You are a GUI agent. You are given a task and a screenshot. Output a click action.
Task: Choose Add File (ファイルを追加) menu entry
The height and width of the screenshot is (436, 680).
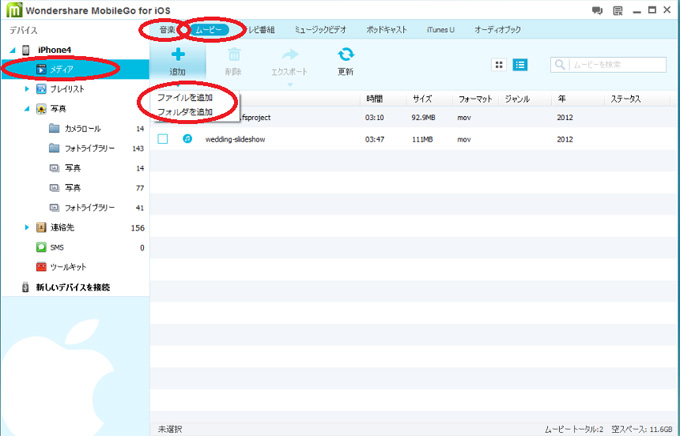pos(185,98)
